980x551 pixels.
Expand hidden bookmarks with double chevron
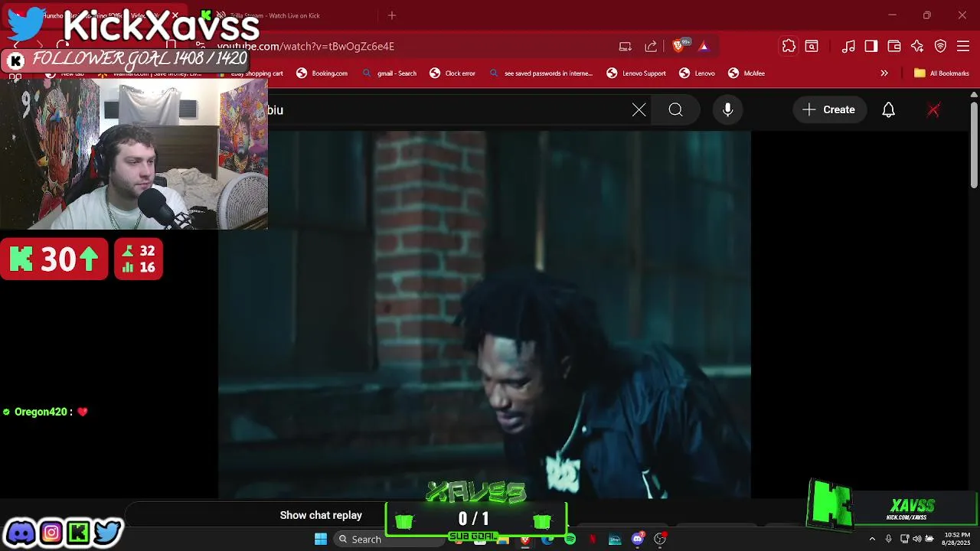pyautogui.click(x=884, y=73)
